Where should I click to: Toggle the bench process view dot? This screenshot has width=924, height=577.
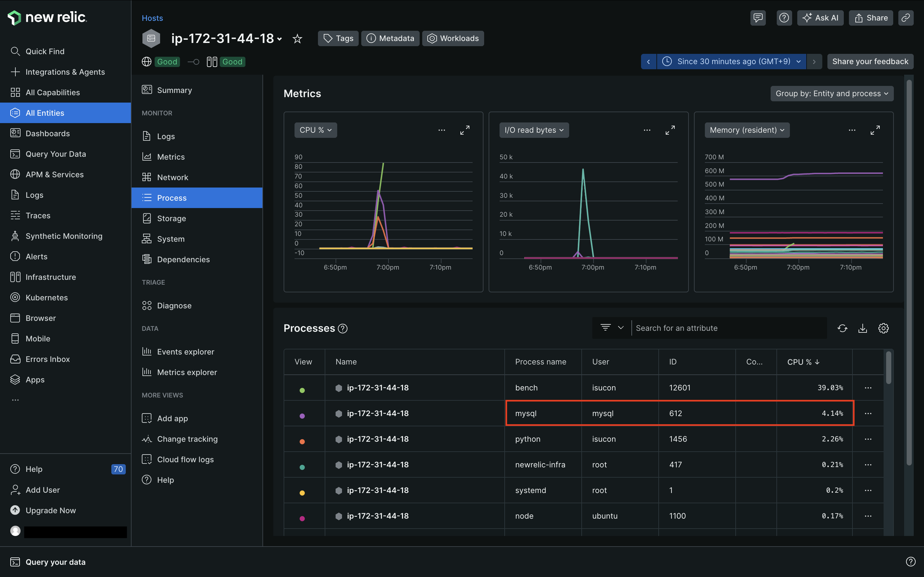(302, 390)
